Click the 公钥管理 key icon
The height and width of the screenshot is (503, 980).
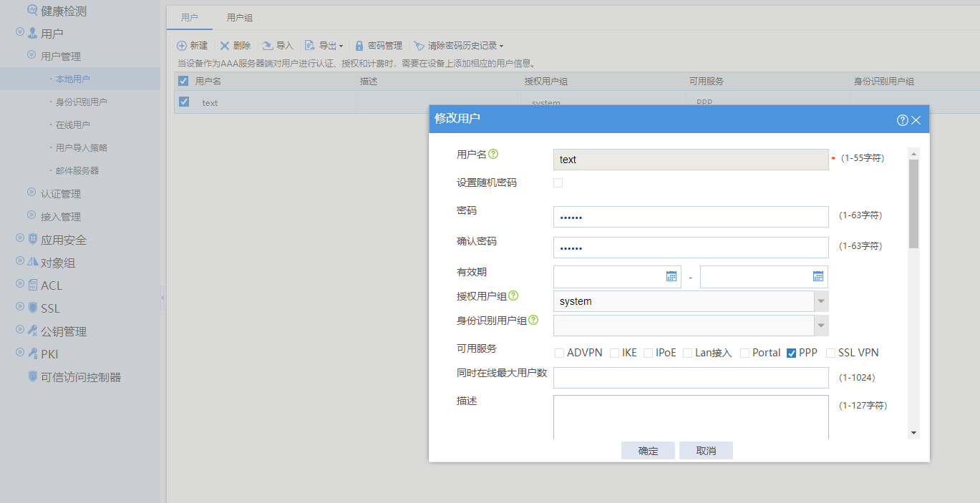pyautogui.click(x=32, y=331)
